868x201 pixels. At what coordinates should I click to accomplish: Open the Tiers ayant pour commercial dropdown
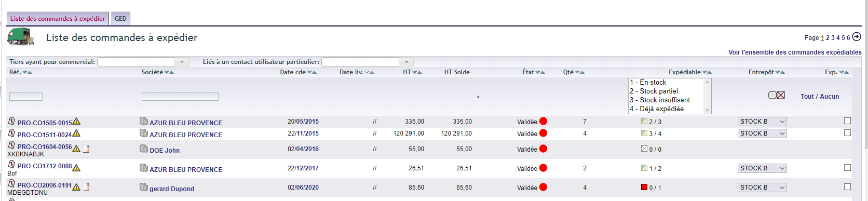click(143, 62)
